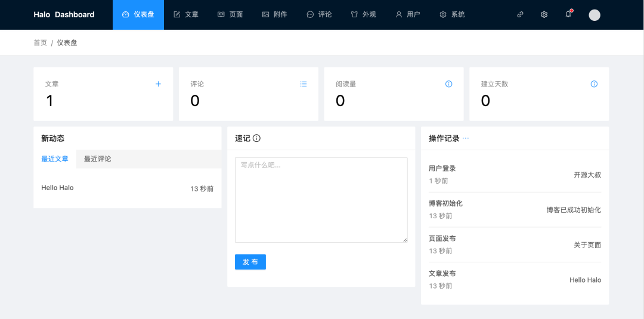The width and height of the screenshot is (644, 319).
Task: Switch to the 最近评论 tab
Action: coord(98,159)
